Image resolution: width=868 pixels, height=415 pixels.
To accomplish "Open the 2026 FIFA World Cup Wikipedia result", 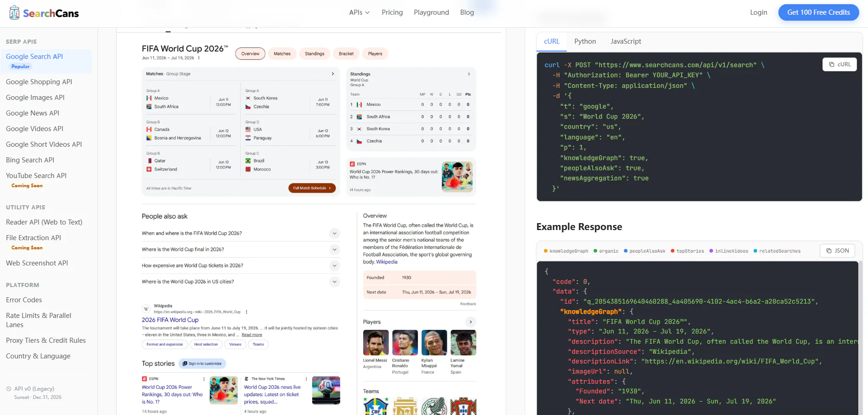I will point(170,320).
